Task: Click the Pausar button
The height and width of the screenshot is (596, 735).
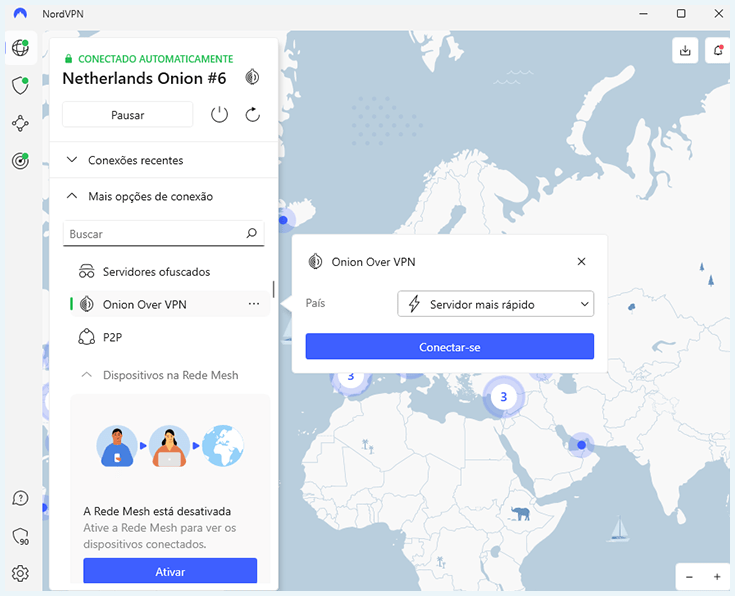Action: 128,115
